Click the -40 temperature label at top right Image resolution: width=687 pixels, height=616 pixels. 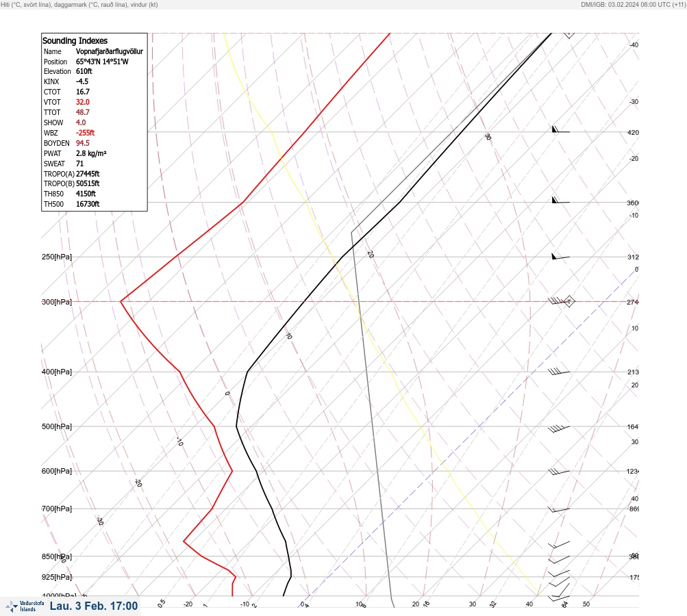[634, 44]
